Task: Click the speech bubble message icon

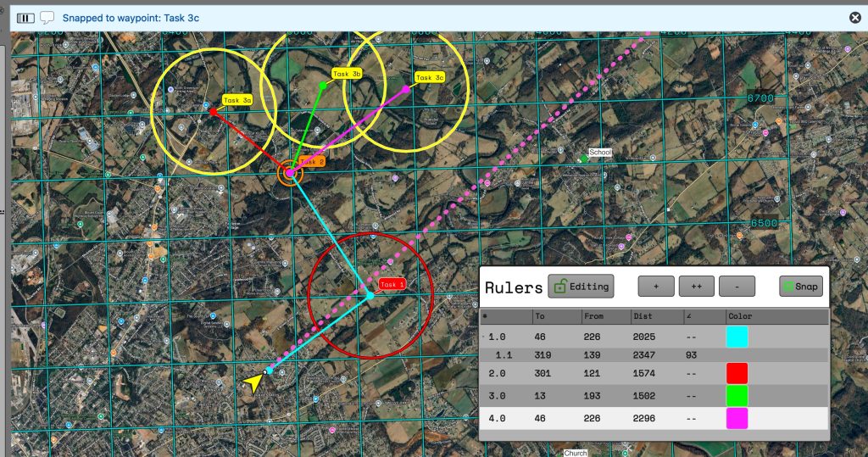Action: 47,17
